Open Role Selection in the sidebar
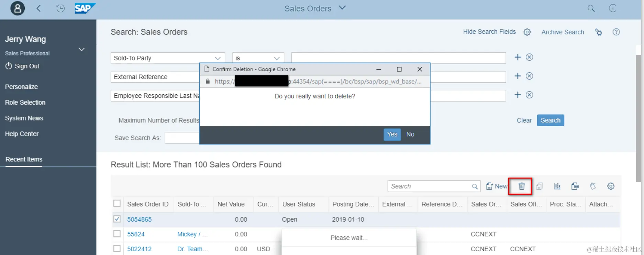 [x=25, y=103]
